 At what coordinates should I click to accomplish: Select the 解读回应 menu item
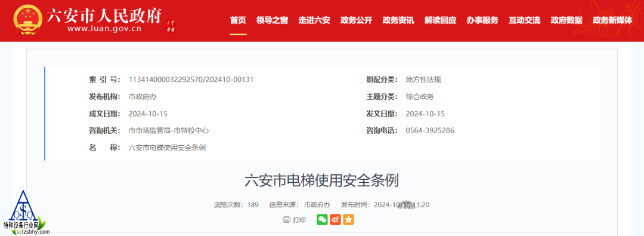[x=440, y=20]
